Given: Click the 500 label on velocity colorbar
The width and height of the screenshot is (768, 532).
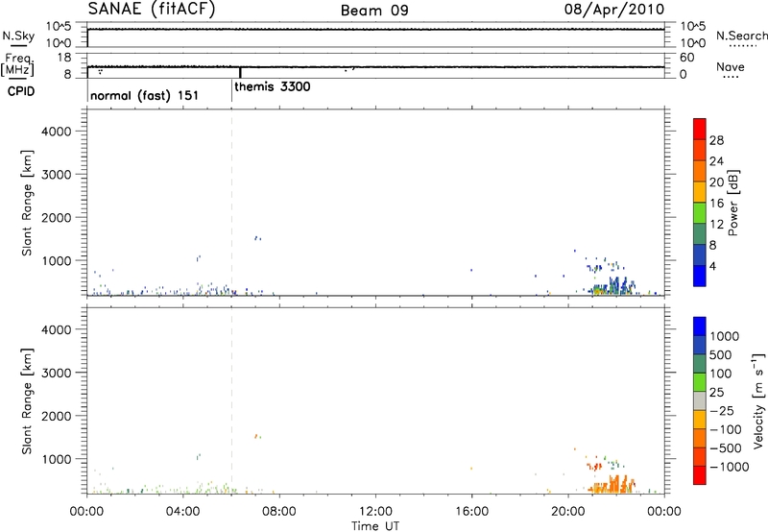Looking at the screenshot, I should point(719,354).
